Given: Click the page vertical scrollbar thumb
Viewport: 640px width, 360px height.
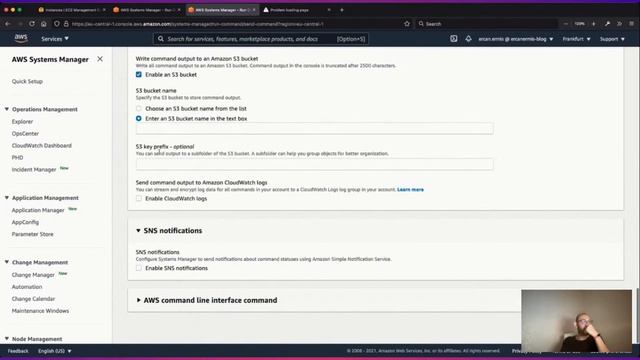Looking at the screenshot, I should 638,316.
